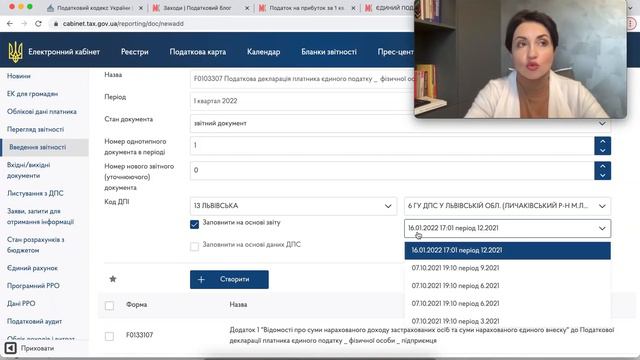Decrease Номер однотипного документа stepper
Screen dimensions: 640x360
pos(602,151)
